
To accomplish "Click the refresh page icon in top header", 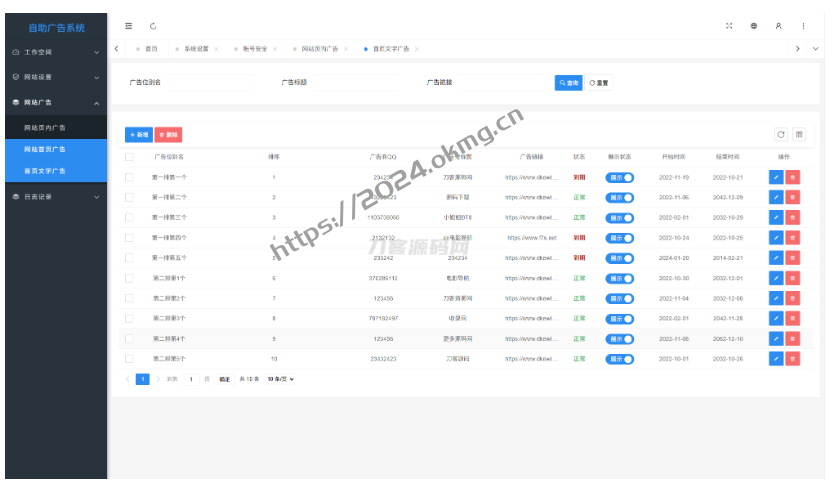I will pos(153,26).
